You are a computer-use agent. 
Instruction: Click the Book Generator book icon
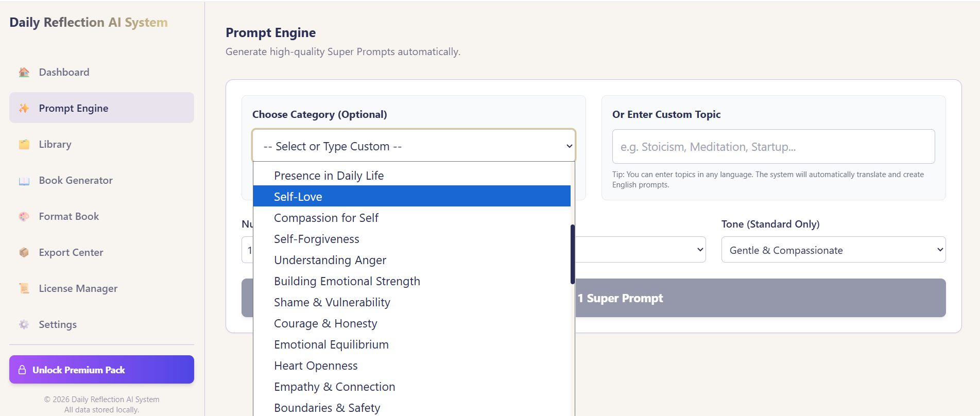tap(24, 180)
